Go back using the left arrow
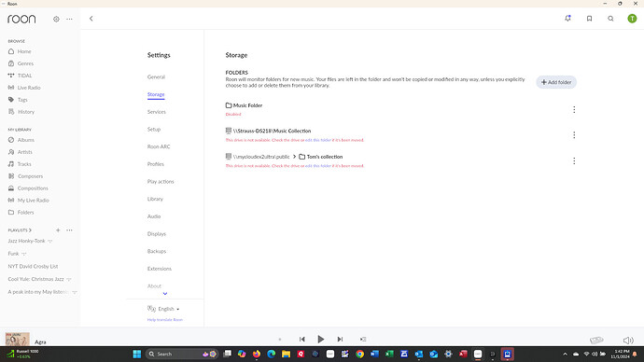644x362 pixels. click(x=91, y=19)
